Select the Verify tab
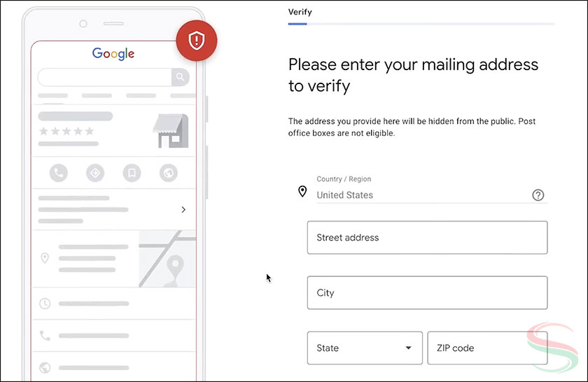The height and width of the screenshot is (382, 588). tap(300, 12)
